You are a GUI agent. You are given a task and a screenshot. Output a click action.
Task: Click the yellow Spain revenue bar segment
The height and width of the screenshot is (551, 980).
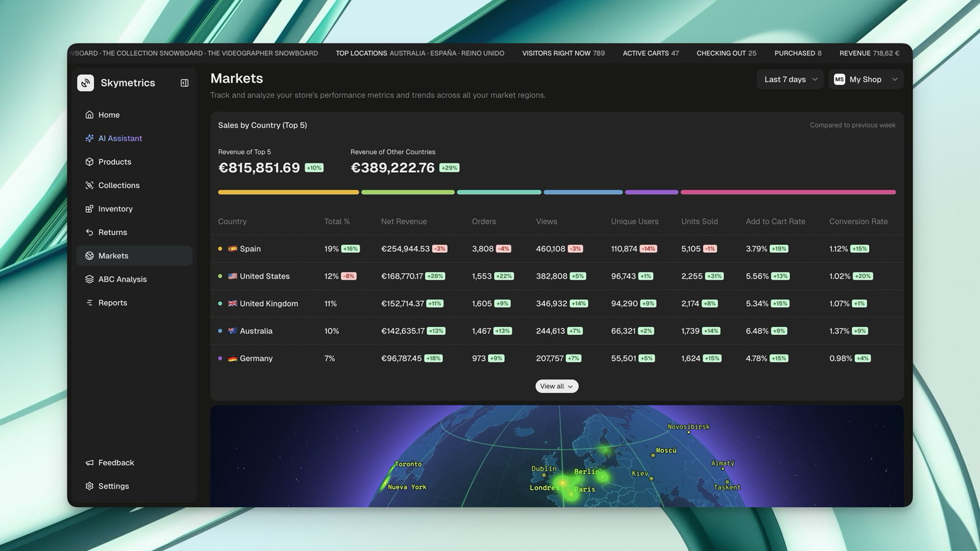pos(288,192)
